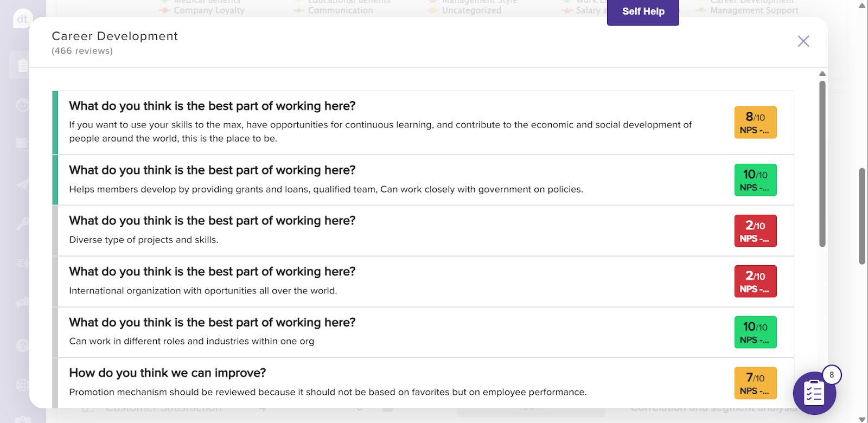Click the 7/10 NPS score badge
This screenshot has height=423, width=868.
pos(755,383)
